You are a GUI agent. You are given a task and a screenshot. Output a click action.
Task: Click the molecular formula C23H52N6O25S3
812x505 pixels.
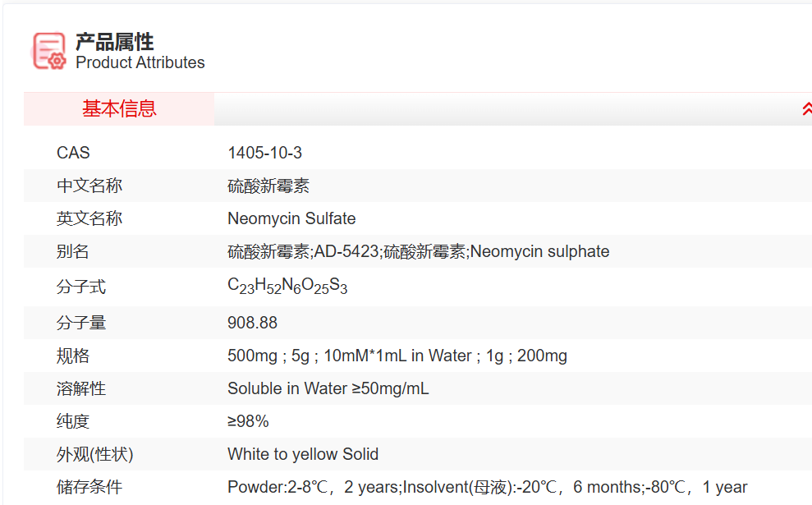pos(287,287)
